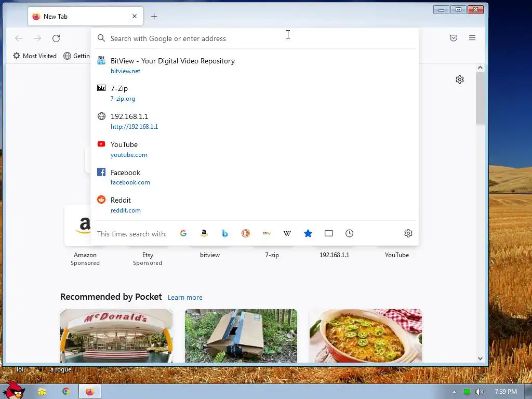
Task: Select Firefox taskbar button
Action: (89, 392)
